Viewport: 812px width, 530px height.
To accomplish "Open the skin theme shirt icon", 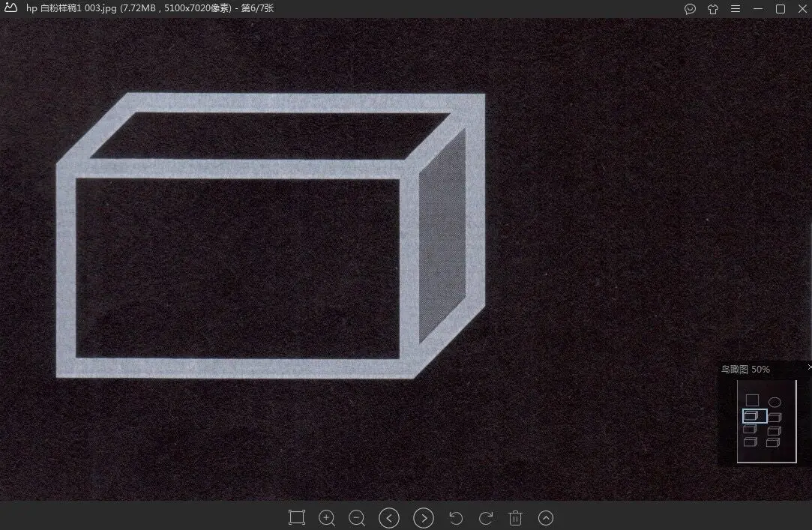I will tap(713, 9).
